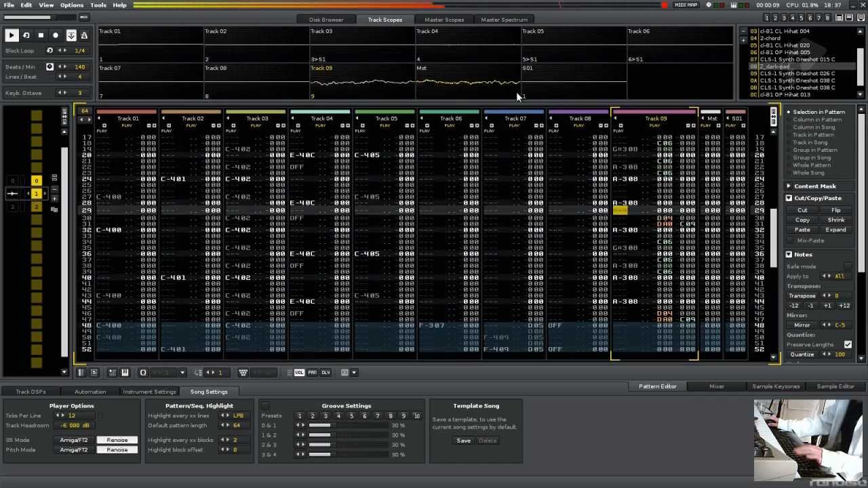
Task: Start playback with the Play button
Action: point(12,35)
